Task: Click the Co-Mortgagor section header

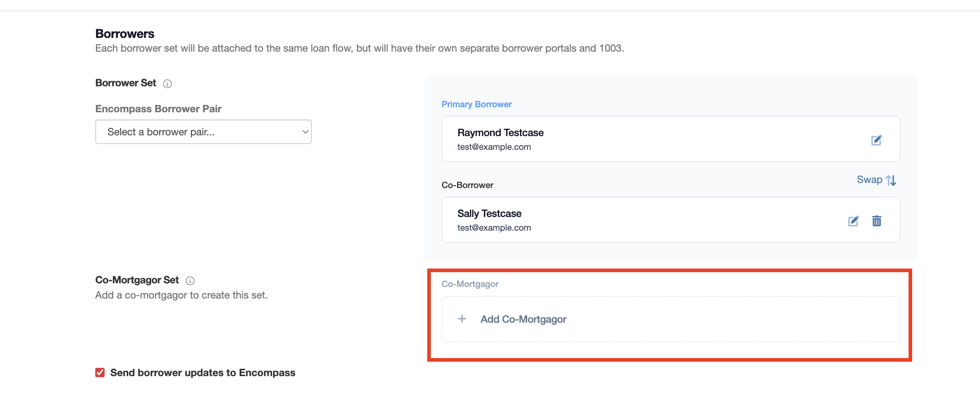Action: tap(470, 284)
